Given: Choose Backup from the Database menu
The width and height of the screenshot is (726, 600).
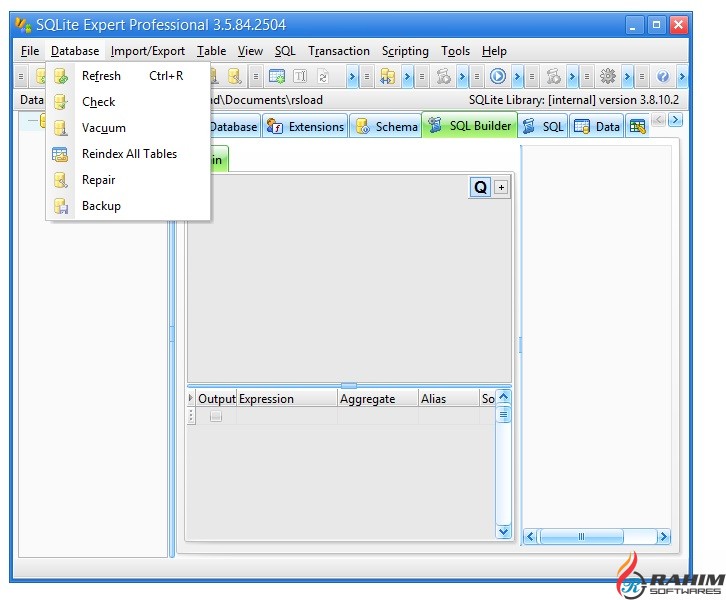Looking at the screenshot, I should tap(128, 206).
